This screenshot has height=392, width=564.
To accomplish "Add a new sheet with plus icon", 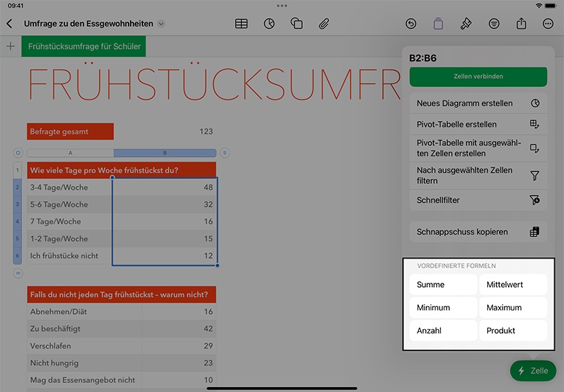I will 11,46.
